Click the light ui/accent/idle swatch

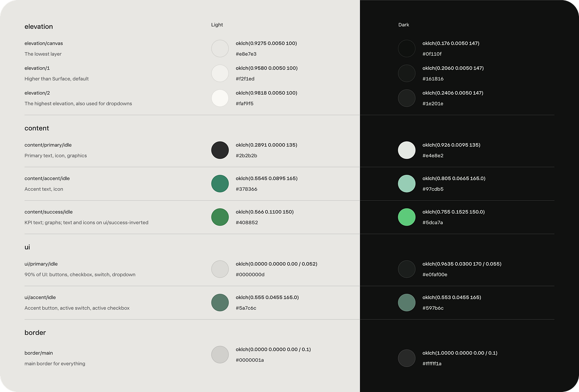tap(220, 303)
